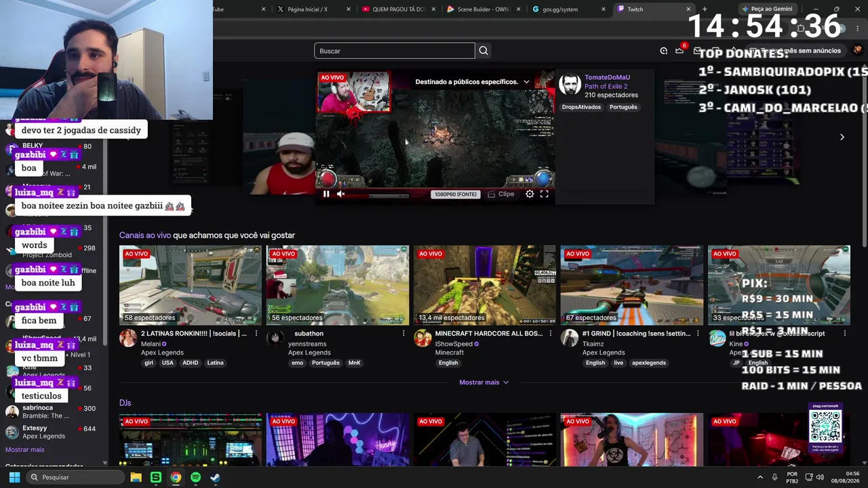Click TomateDoMaU's profile avatar
The width and height of the screenshot is (868, 488).
coord(570,85)
